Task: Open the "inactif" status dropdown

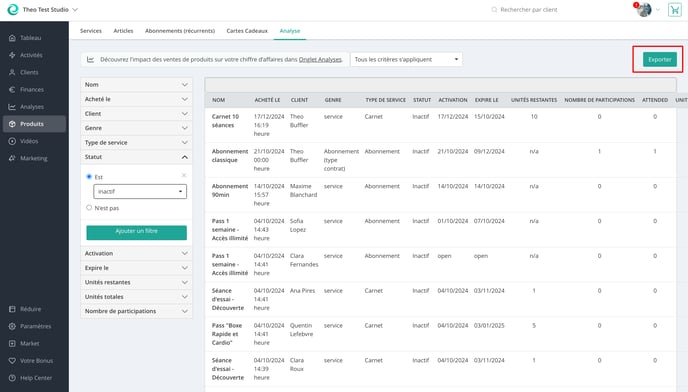Action: (140, 191)
